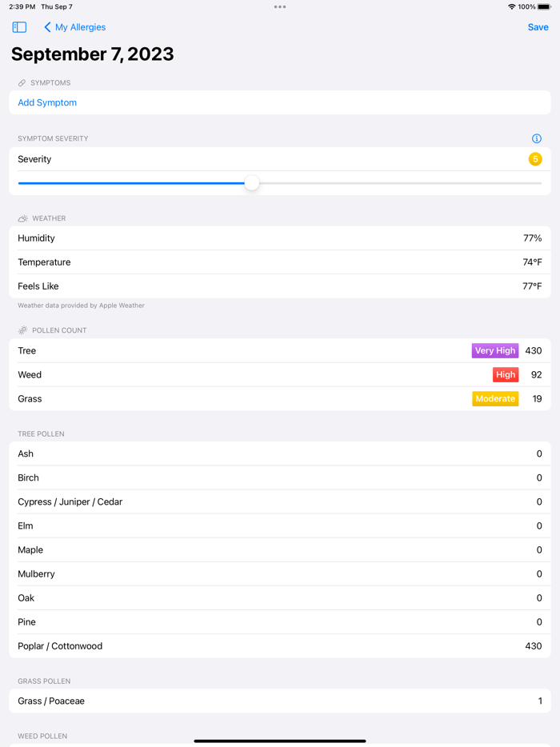Tap the info icon beside SYMPTOM SEVERITY
The image size is (560, 747).
click(x=536, y=138)
